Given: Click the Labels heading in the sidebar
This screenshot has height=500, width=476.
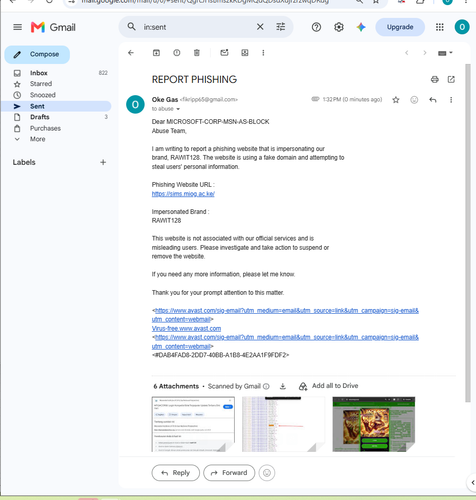Looking at the screenshot, I should pyautogui.click(x=24, y=162).
